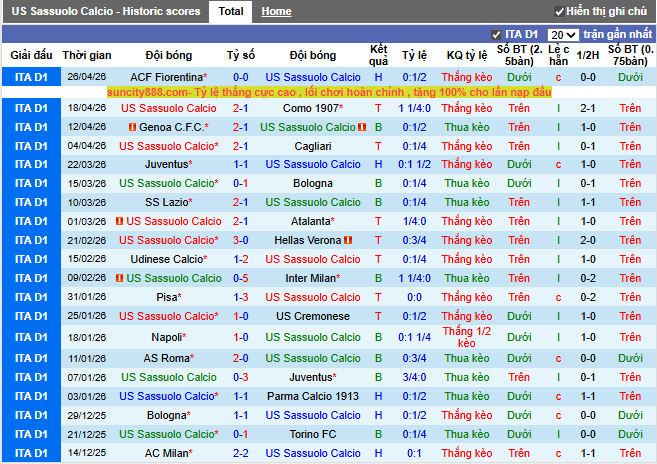Click US Sassuolo Calcio in the AS Roma row
This screenshot has width=657, height=464.
(313, 358)
